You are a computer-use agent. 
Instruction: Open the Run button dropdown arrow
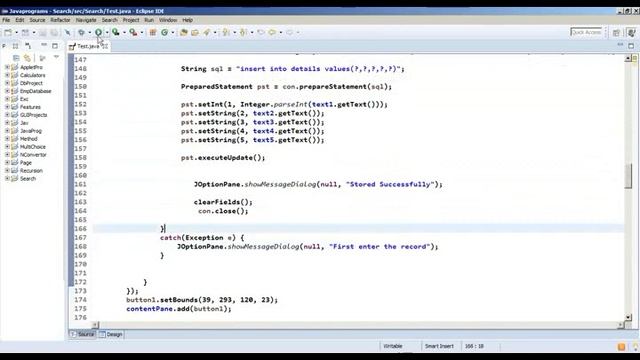107,32
